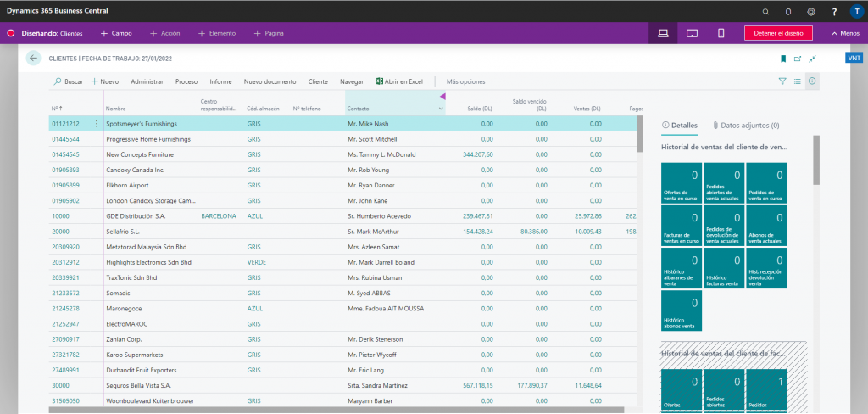Show Más opciones
Image resolution: width=868 pixels, height=414 pixels.
pyautogui.click(x=465, y=81)
